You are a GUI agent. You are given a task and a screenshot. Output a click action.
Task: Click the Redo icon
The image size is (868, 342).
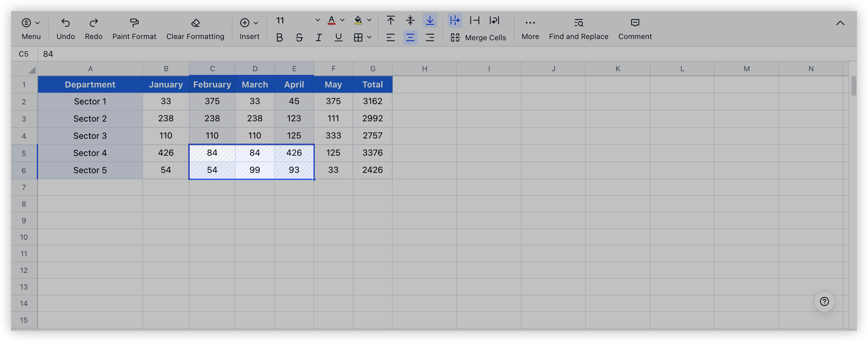(x=93, y=22)
